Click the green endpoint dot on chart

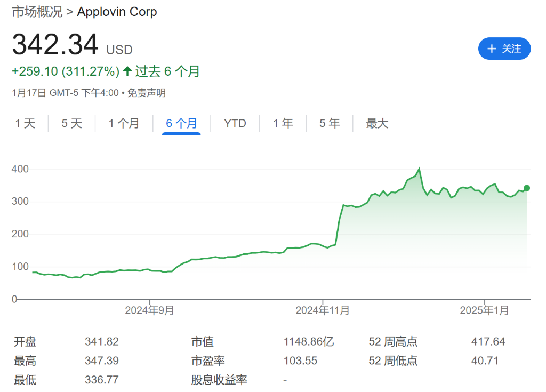click(526, 188)
